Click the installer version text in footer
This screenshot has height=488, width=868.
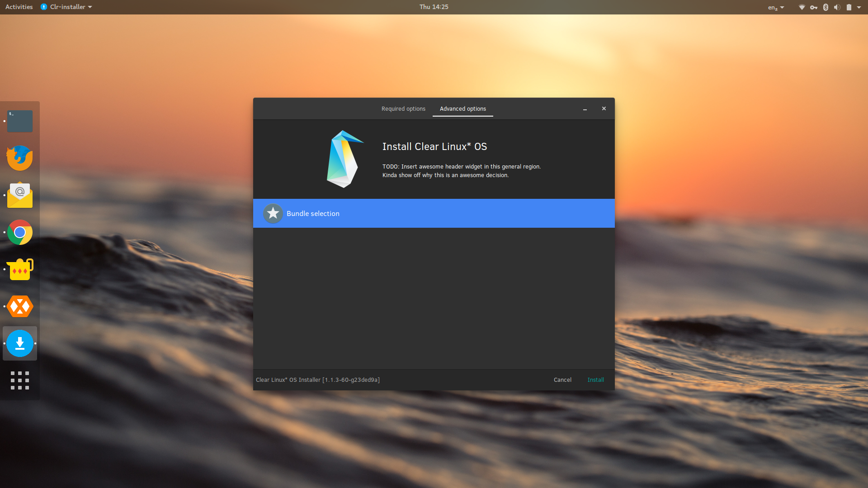pos(318,380)
